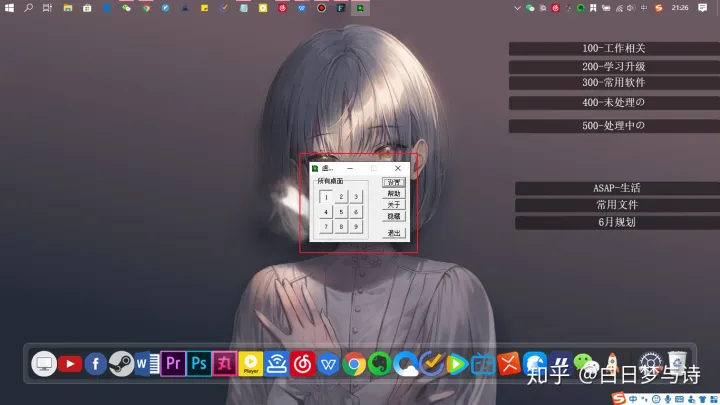720x405 pixels.
Task: Open the 500-处理中の desktop group
Action: pos(614,126)
